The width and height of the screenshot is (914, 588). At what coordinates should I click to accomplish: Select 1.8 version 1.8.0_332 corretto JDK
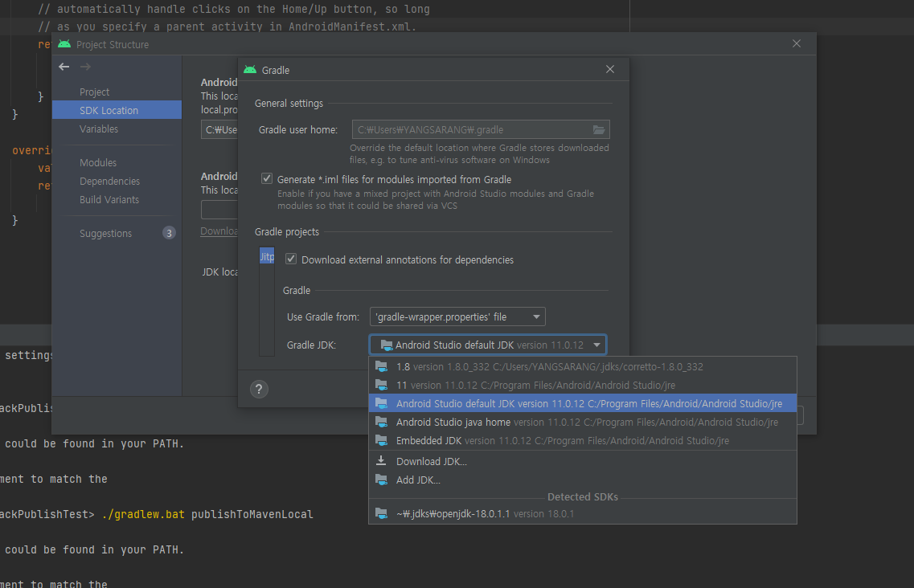tap(582, 366)
